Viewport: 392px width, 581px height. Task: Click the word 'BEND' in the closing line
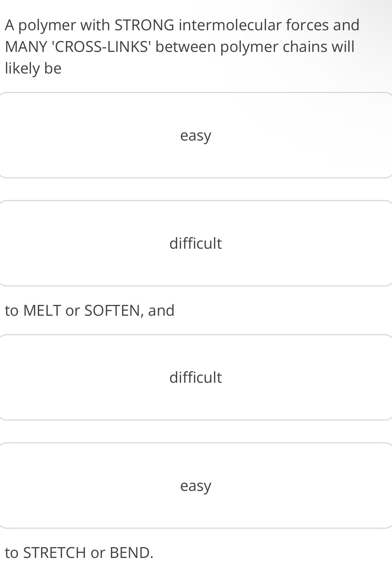point(130,553)
